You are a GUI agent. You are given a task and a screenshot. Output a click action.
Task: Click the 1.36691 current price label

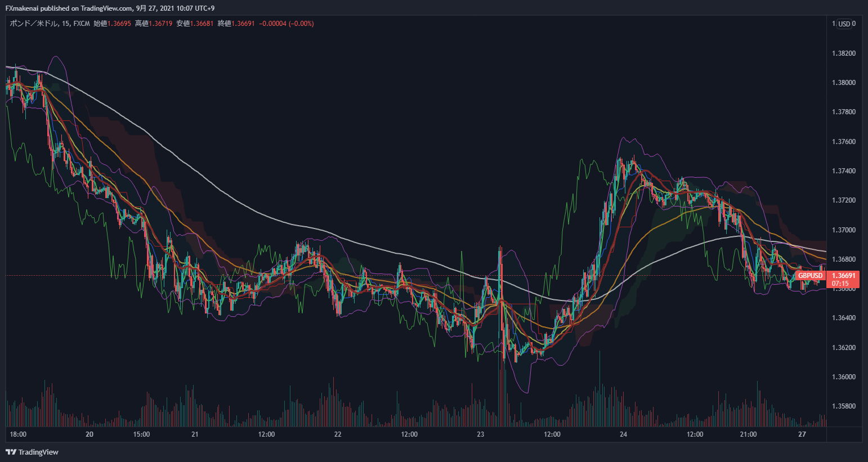pos(844,276)
